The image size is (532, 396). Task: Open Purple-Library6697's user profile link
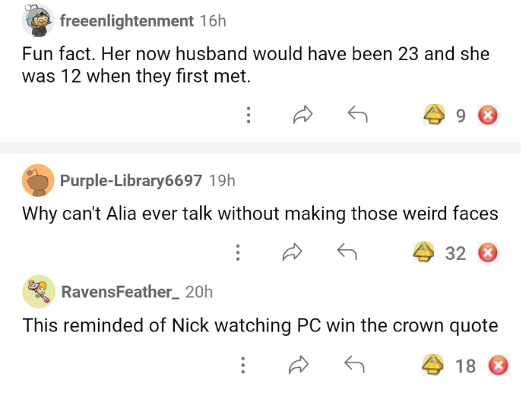coord(131,180)
